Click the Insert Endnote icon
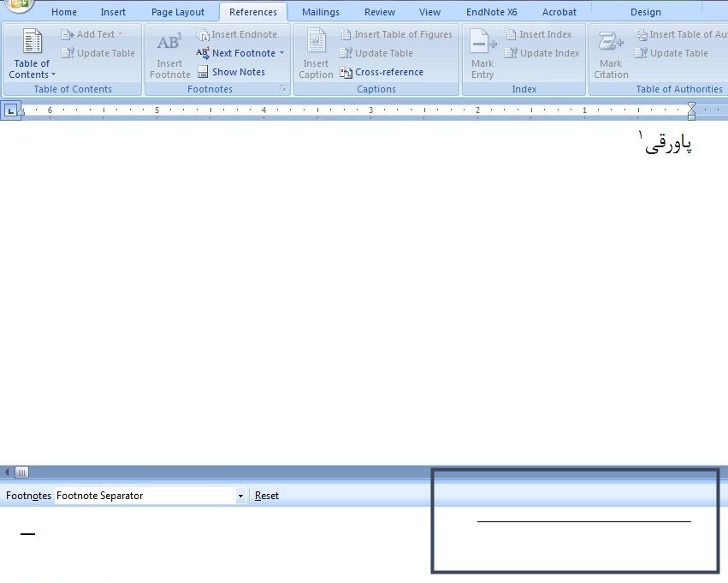 pos(203,35)
